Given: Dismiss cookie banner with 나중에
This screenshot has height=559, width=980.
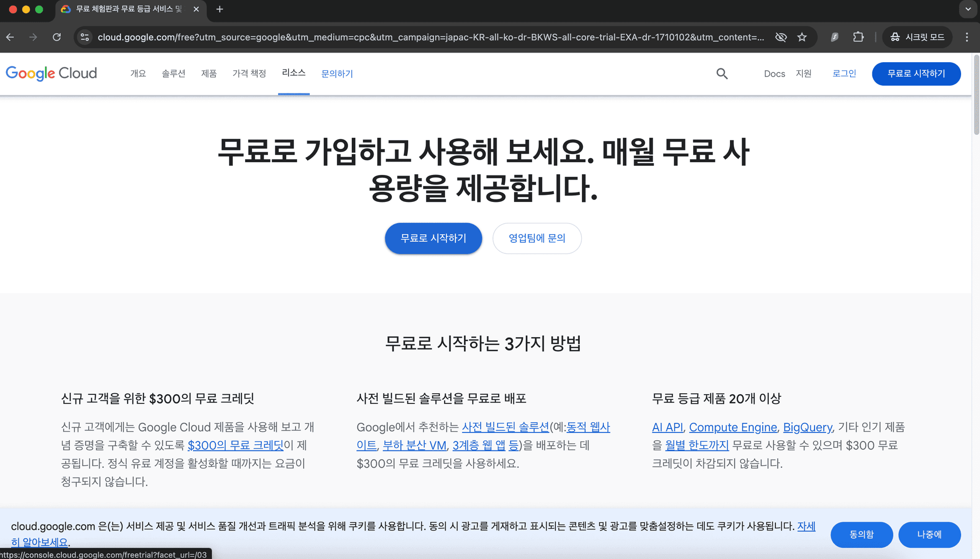Looking at the screenshot, I should point(929,535).
